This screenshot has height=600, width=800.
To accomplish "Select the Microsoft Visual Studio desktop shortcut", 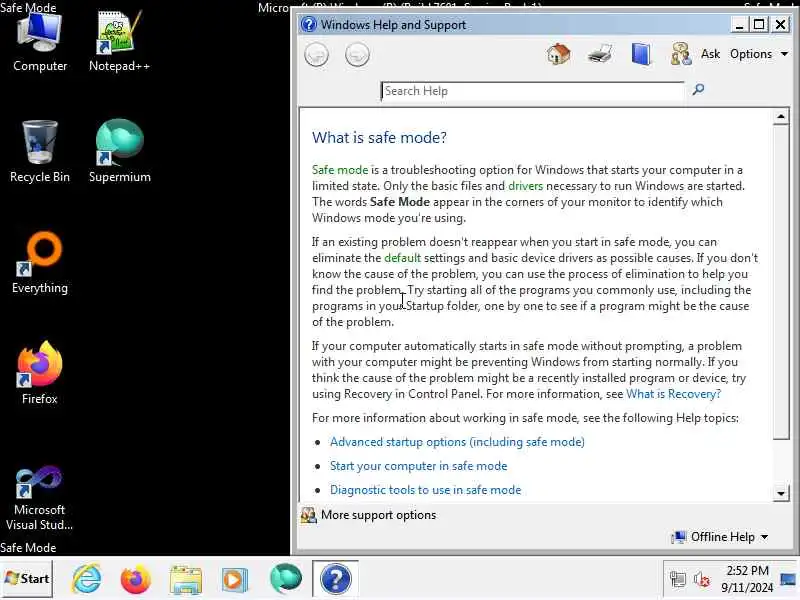I will click(40, 498).
